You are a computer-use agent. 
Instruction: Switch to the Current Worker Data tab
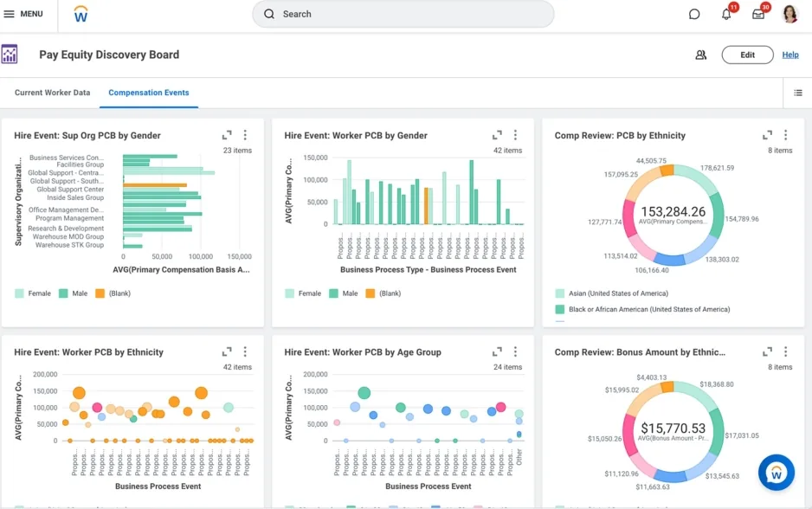52,93
